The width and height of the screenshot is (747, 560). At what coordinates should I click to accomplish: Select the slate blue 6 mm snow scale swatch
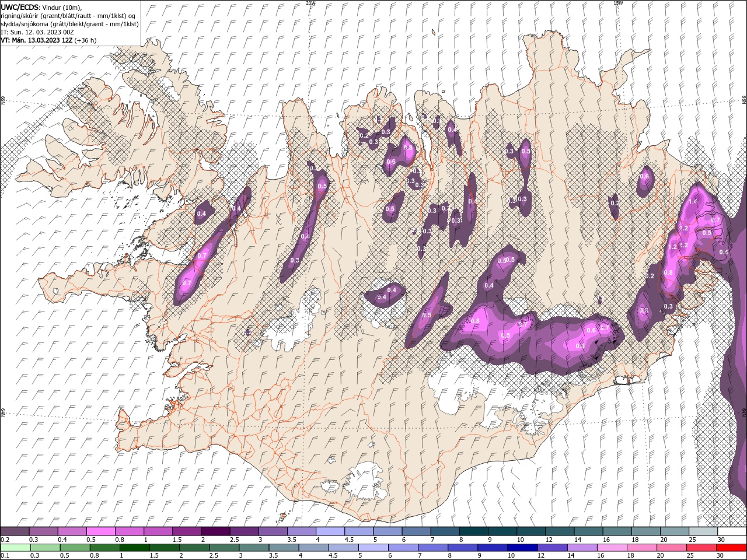[416, 531]
